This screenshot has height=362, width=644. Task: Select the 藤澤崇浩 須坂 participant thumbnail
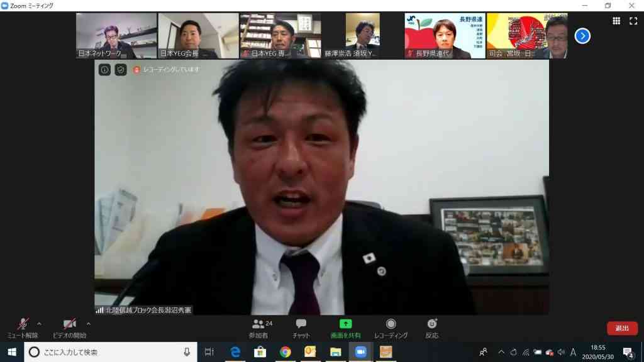pos(363,36)
